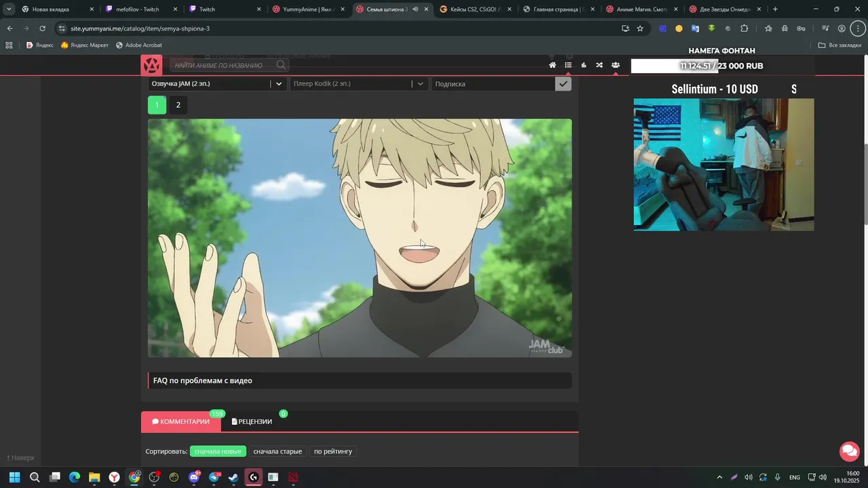
Task: Click the green download arrow extension
Action: tap(711, 28)
